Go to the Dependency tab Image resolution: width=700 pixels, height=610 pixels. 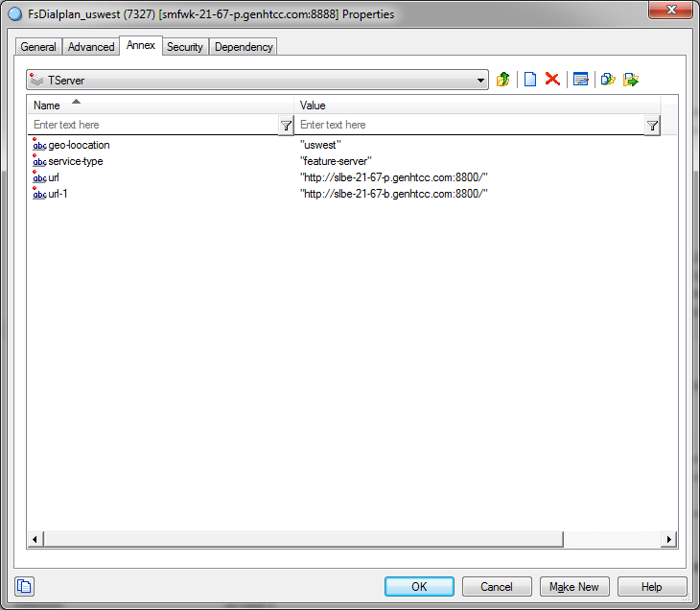point(244,46)
